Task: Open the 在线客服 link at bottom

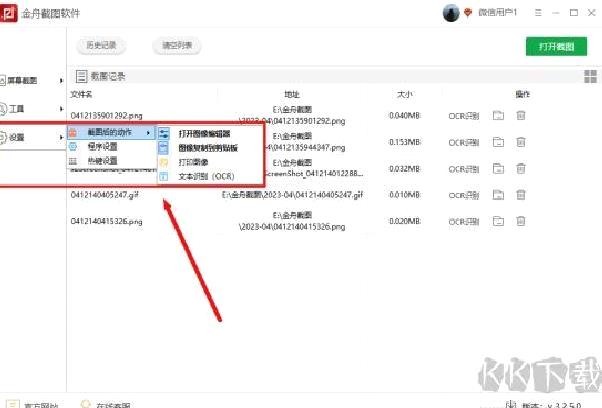Action: coord(113,405)
